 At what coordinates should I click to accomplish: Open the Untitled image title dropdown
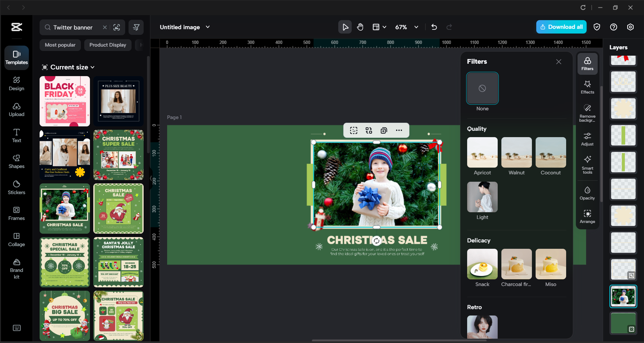208,27
